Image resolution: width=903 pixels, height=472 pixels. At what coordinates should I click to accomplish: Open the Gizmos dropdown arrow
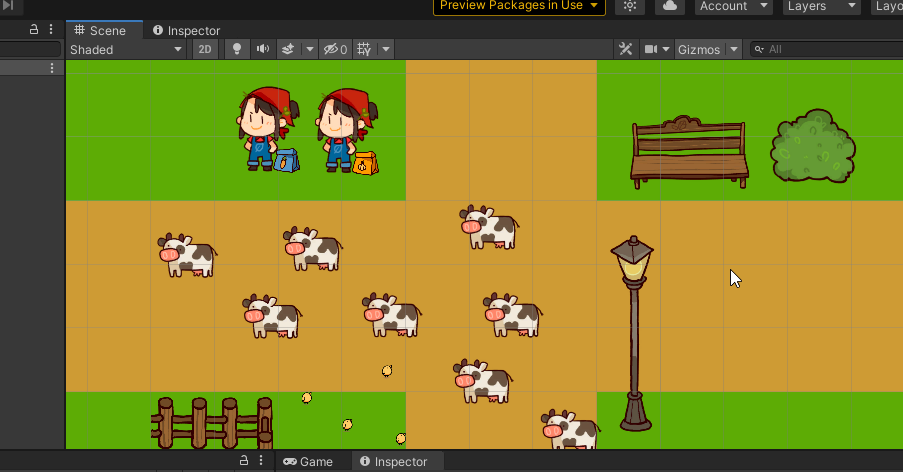click(x=735, y=49)
